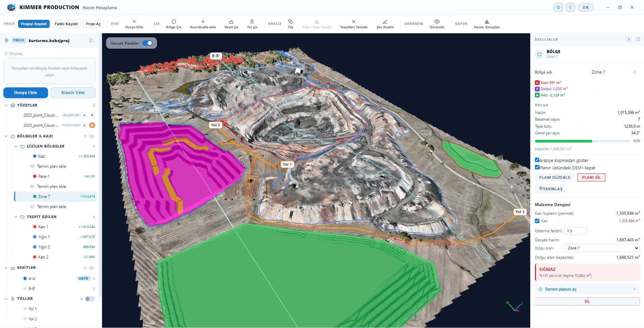Click the Kabarma faktörü input field

576,231
